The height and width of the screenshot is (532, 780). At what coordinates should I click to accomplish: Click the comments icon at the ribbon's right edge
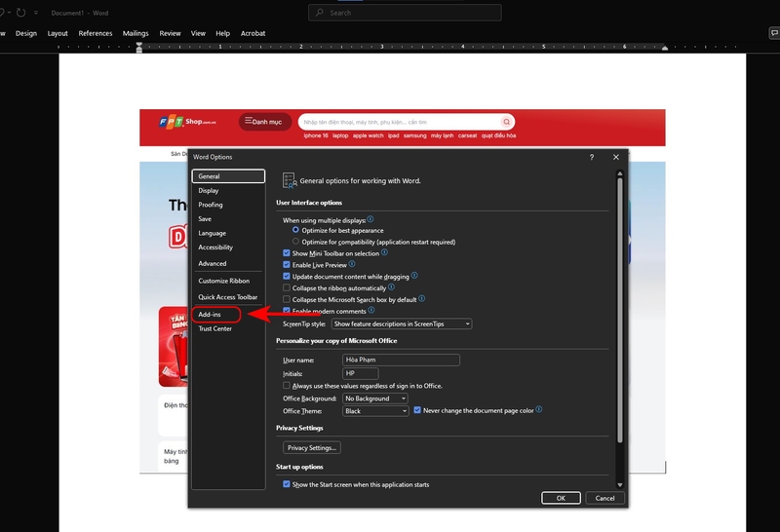point(774,33)
